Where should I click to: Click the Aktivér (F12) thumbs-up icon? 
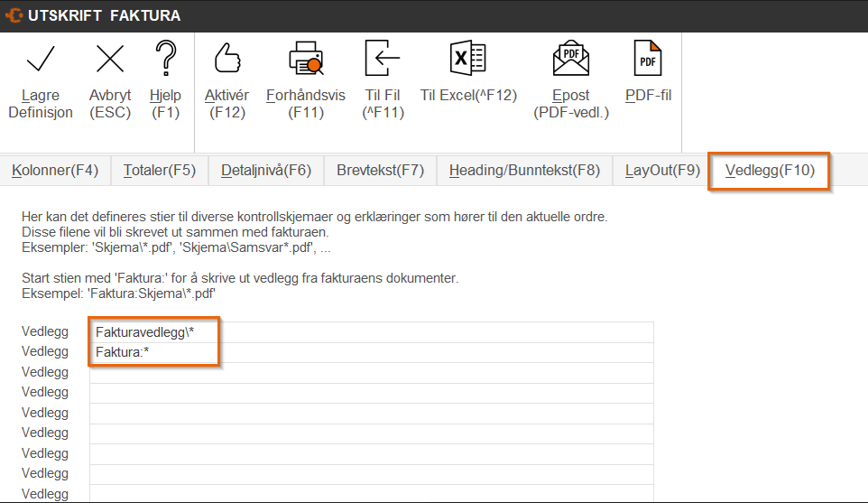point(226,60)
